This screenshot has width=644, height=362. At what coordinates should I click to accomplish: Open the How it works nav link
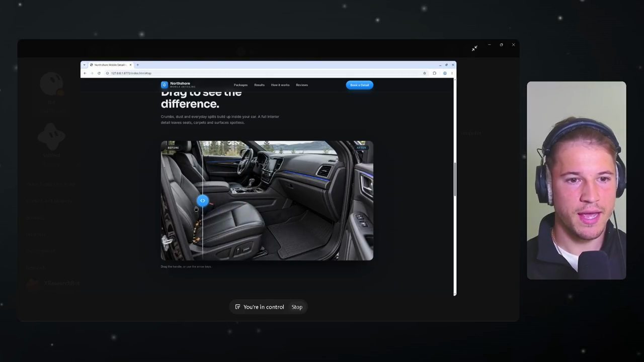pos(280,85)
